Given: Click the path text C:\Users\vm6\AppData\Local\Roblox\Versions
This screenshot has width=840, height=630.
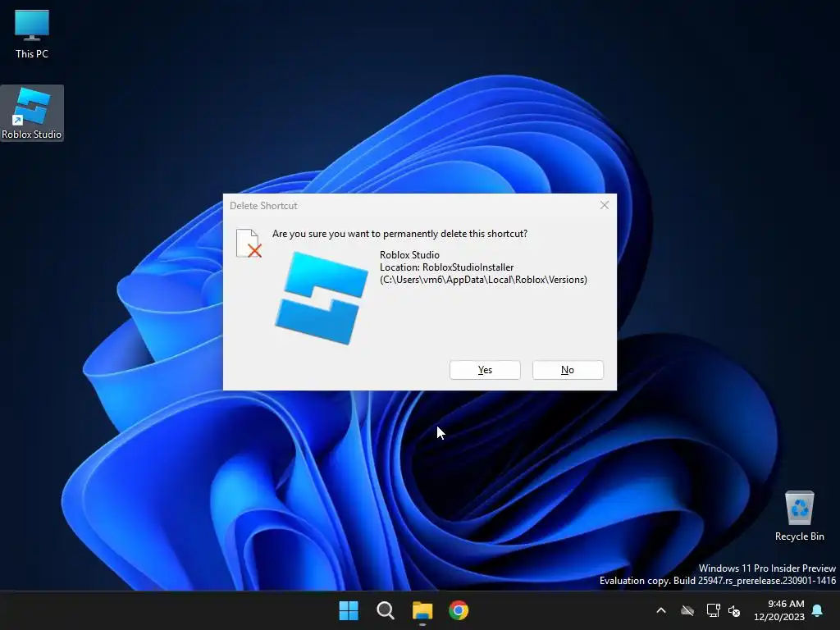Looking at the screenshot, I should 483,280.
